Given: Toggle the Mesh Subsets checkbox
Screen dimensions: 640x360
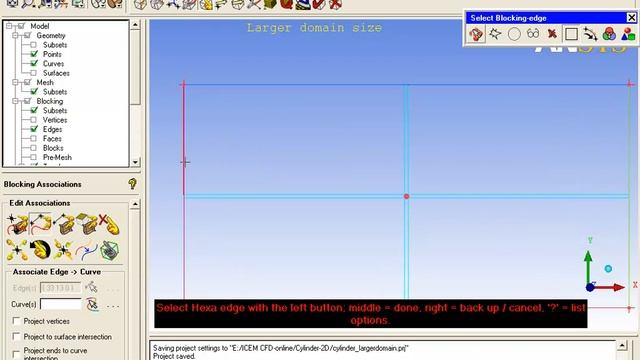Looking at the screenshot, I should pos(34,91).
